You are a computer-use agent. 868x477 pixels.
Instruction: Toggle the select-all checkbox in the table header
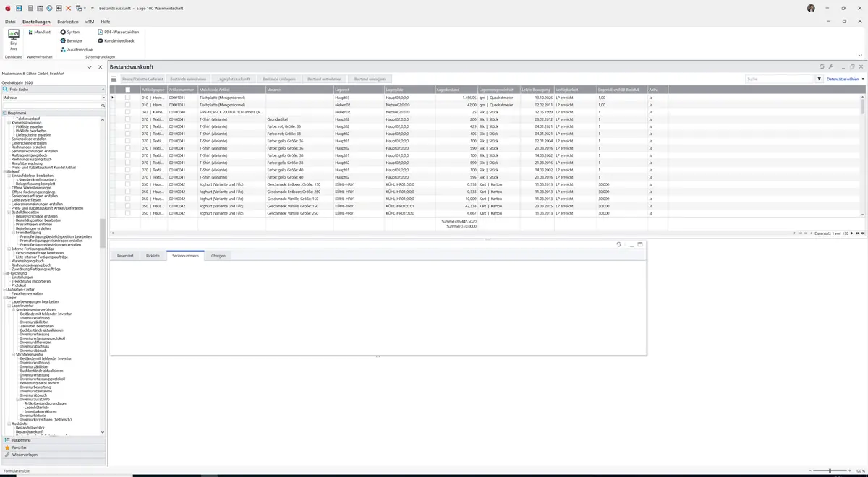[128, 90]
